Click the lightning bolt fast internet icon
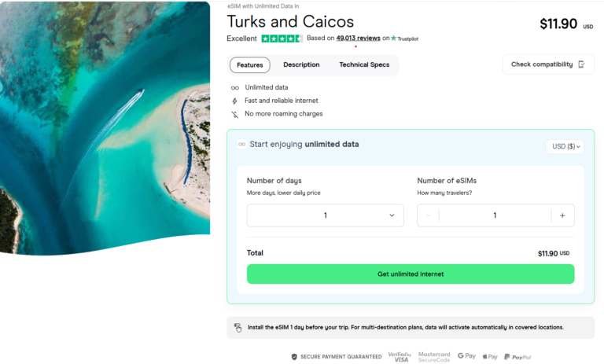This screenshot has height=364, width=604. tap(234, 101)
